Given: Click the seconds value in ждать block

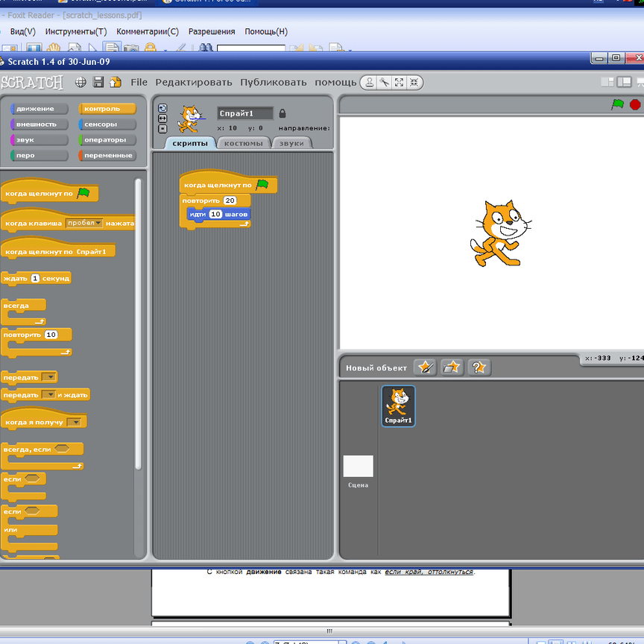Looking at the screenshot, I should coord(35,278).
